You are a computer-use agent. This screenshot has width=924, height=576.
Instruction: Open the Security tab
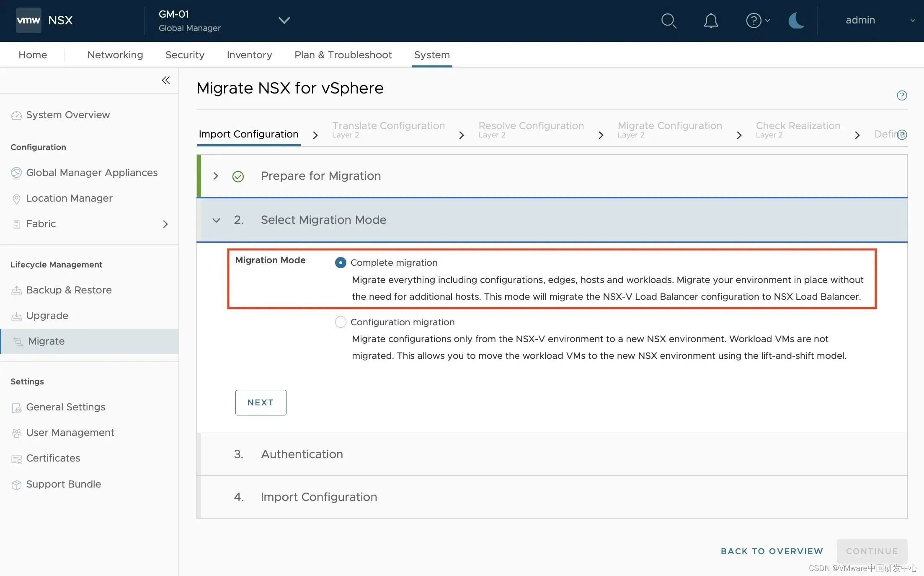[x=185, y=55]
